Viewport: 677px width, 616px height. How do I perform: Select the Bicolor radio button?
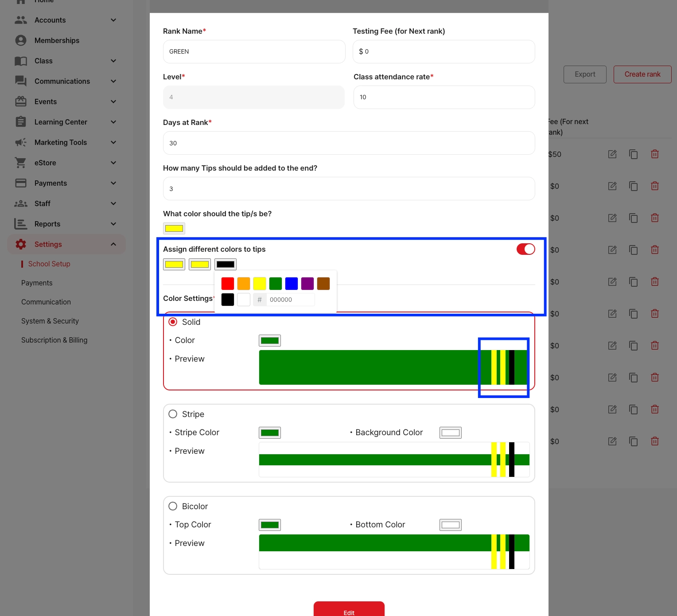173,506
